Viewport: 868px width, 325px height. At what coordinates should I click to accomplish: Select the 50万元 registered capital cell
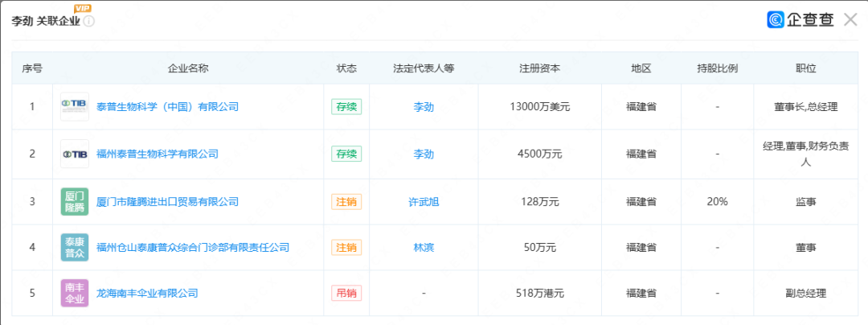540,248
